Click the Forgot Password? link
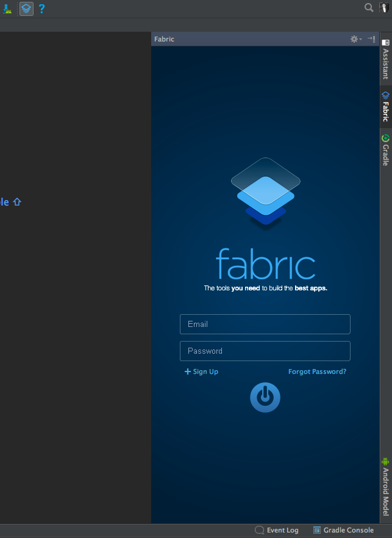The height and width of the screenshot is (538, 392). (x=317, y=371)
